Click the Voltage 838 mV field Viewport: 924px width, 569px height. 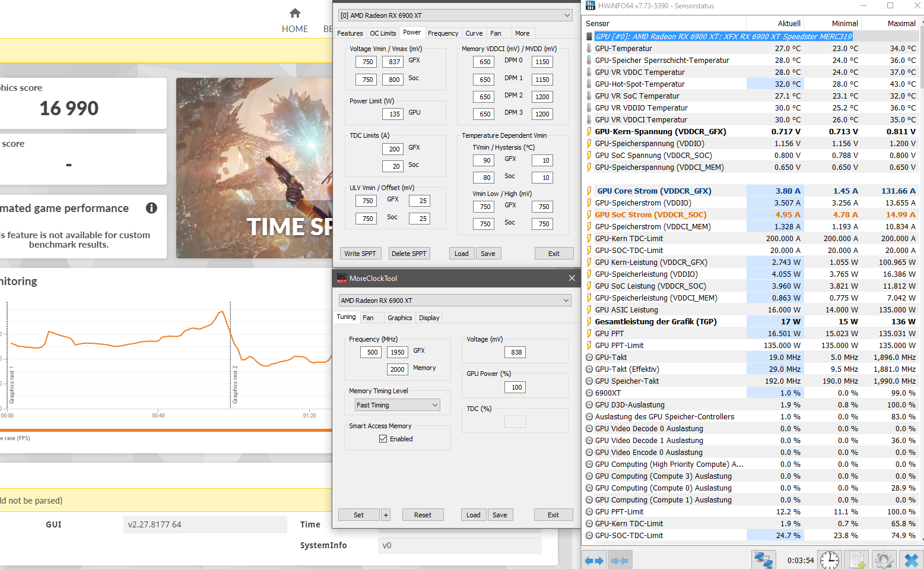point(515,352)
